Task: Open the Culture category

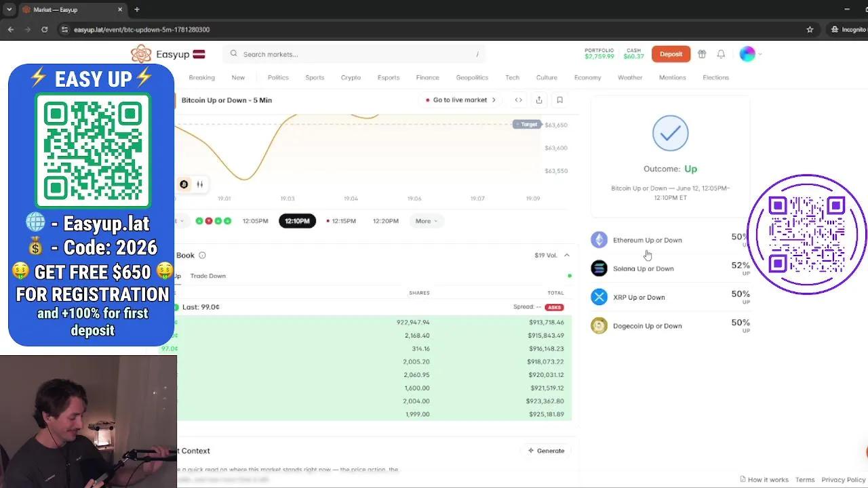Action: [547, 78]
